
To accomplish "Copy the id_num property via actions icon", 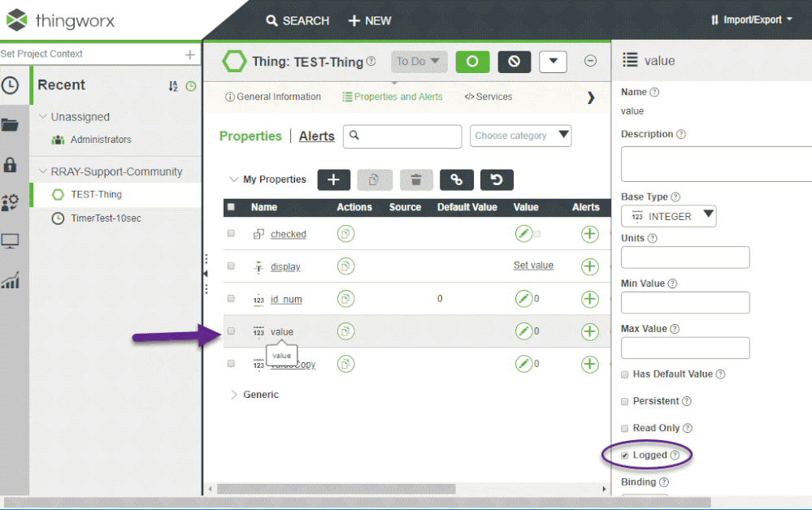I will click(346, 299).
